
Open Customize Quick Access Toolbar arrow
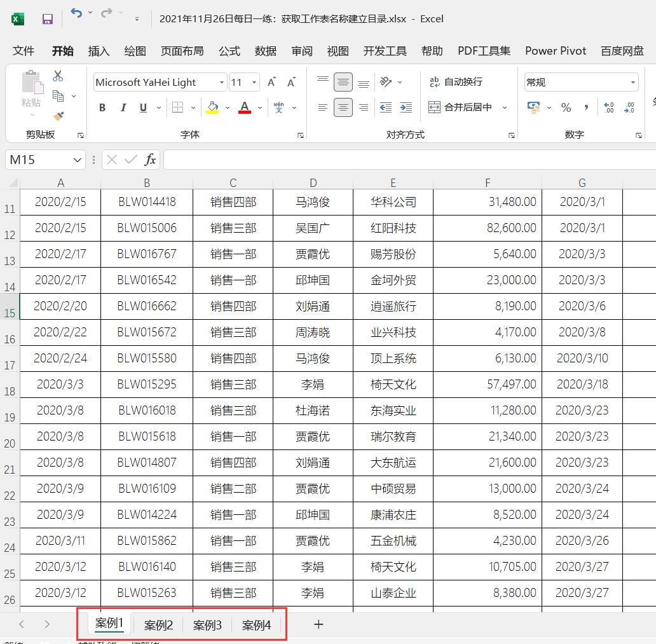137,19
